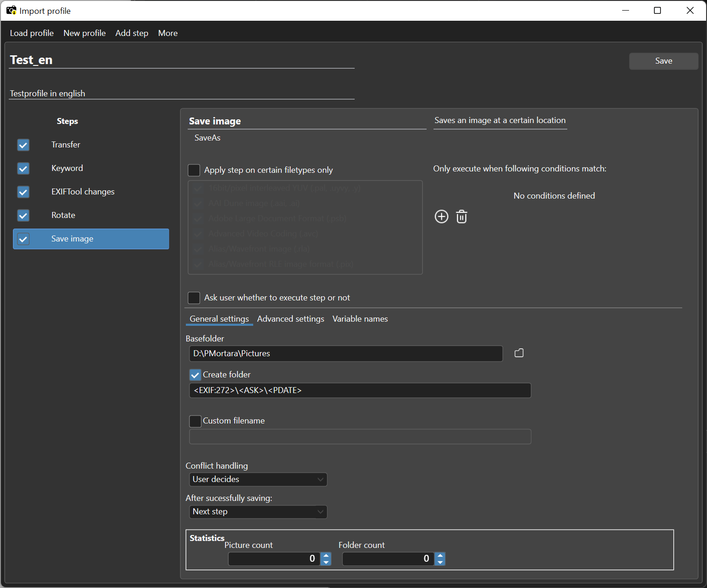707x588 pixels.
Task: Increase Picture count with up arrow
Action: pos(327,555)
